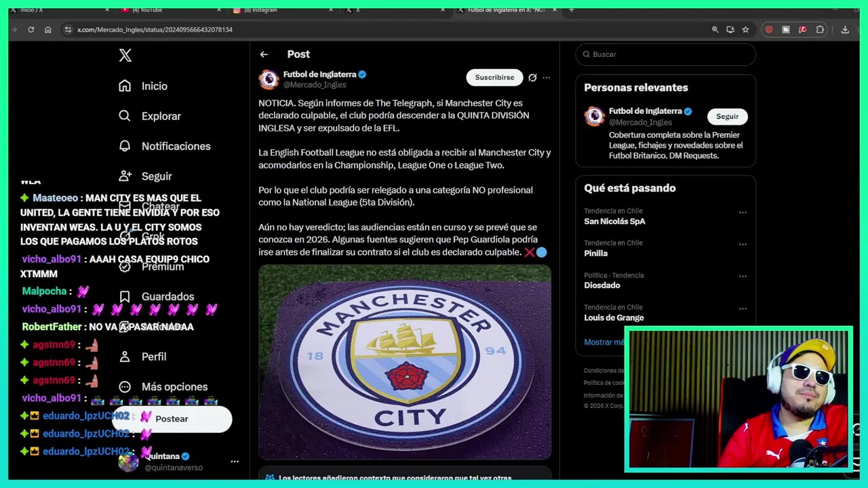Click the Guardados bookmark icon

coord(125,296)
